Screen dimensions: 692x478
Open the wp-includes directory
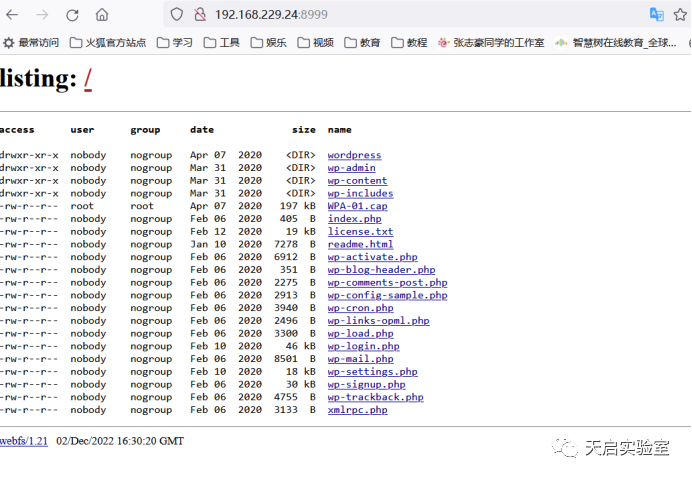click(x=361, y=194)
